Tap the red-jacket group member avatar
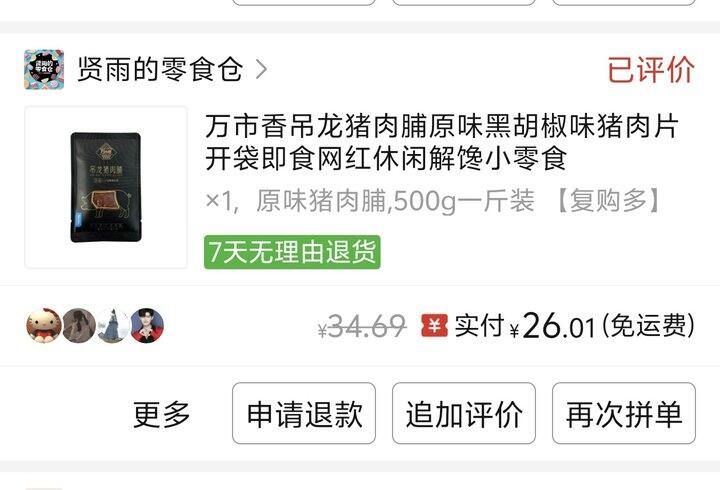 pos(147,326)
